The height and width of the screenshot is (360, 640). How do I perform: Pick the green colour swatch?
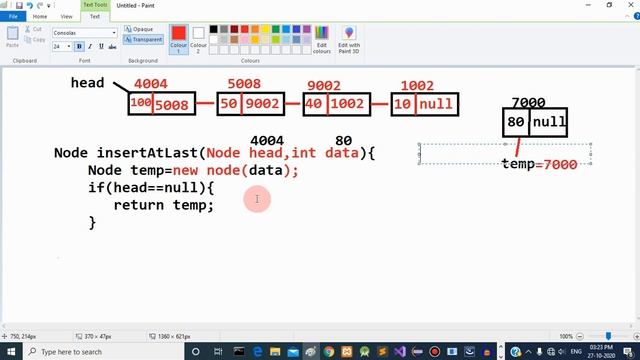tap(276, 29)
